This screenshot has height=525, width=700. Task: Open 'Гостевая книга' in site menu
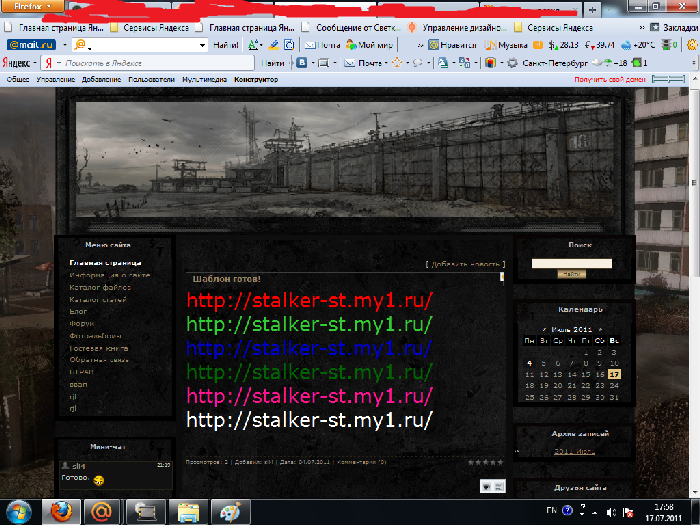tap(99, 348)
